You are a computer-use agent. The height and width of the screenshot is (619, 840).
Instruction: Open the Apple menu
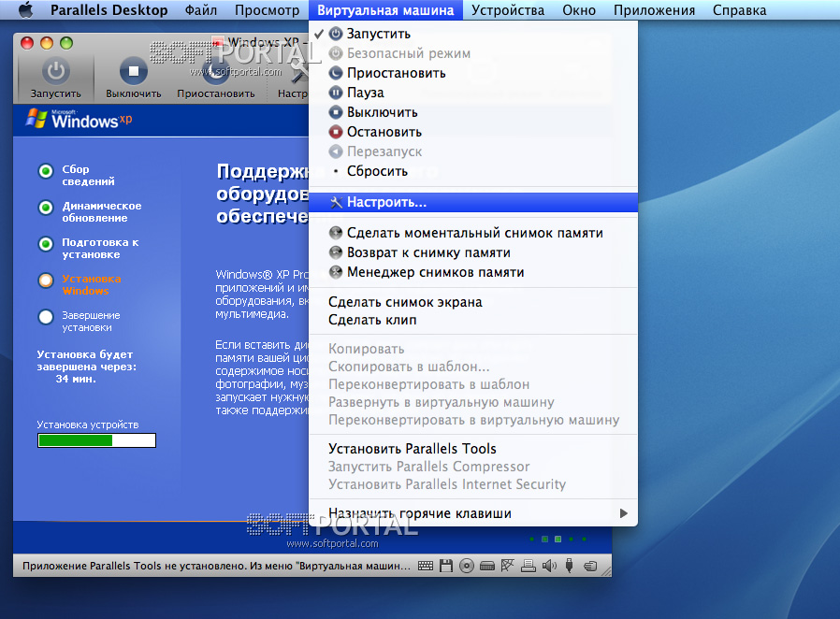(x=25, y=10)
